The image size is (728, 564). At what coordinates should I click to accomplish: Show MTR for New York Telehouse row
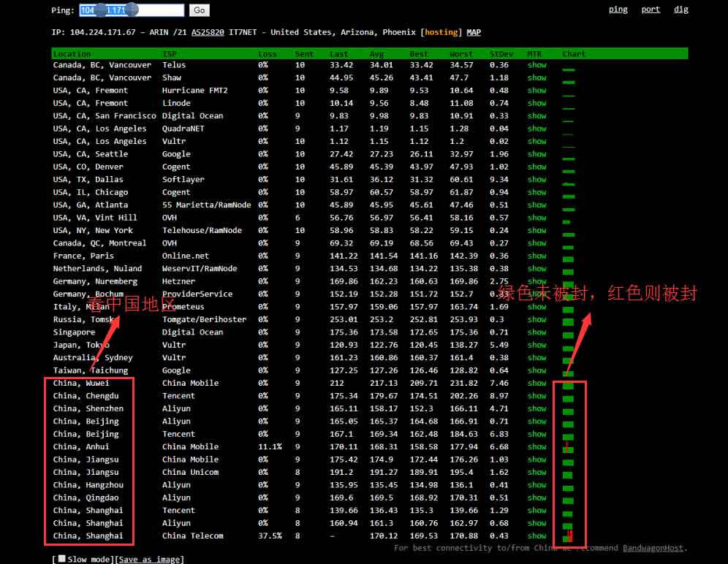pos(536,230)
